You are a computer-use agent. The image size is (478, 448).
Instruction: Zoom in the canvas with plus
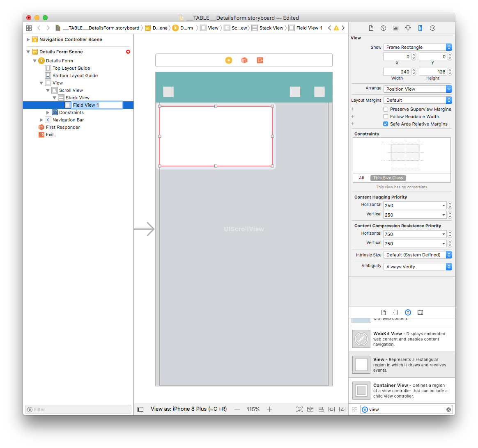pyautogui.click(x=269, y=409)
